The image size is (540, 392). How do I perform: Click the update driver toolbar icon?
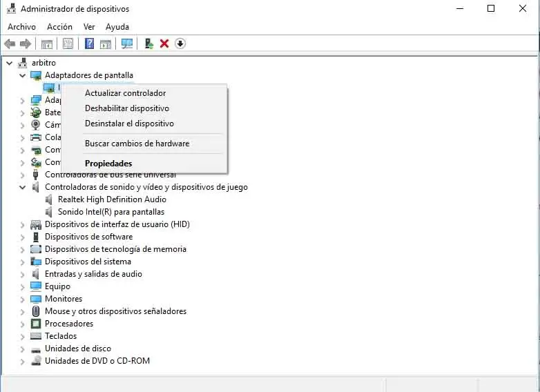coord(148,43)
